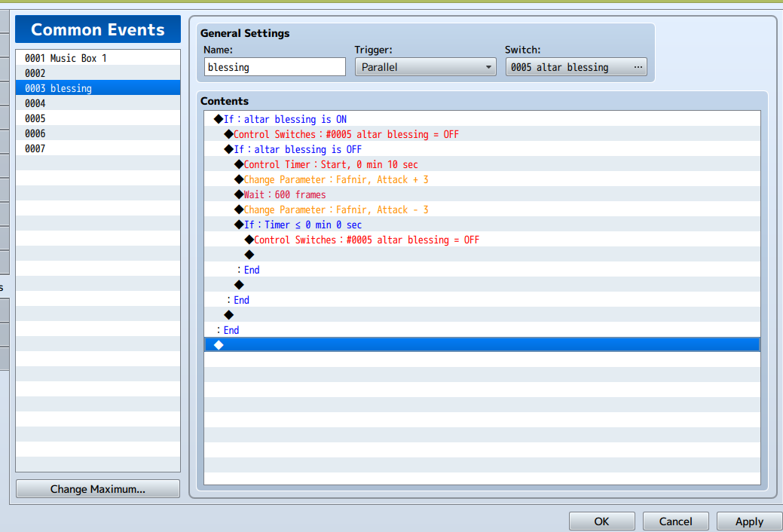783x532 pixels.
Task: Open the Trigger dropdown showing Parallel
Action: point(426,67)
